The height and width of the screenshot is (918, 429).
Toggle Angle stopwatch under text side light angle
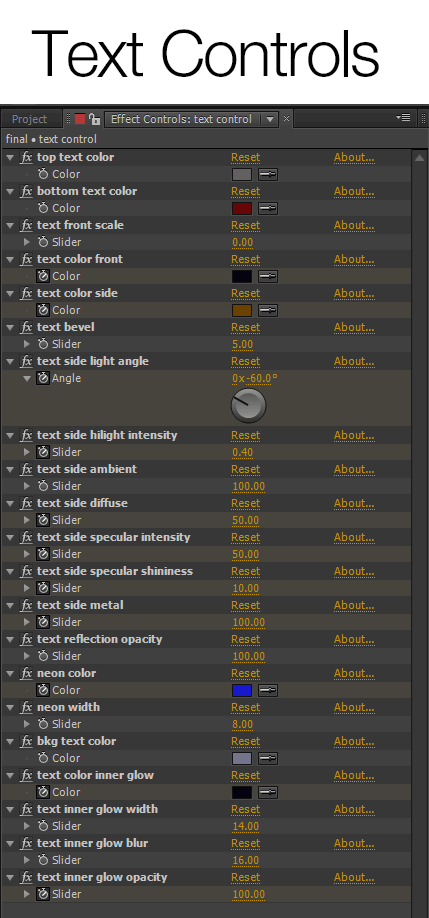(x=43, y=378)
